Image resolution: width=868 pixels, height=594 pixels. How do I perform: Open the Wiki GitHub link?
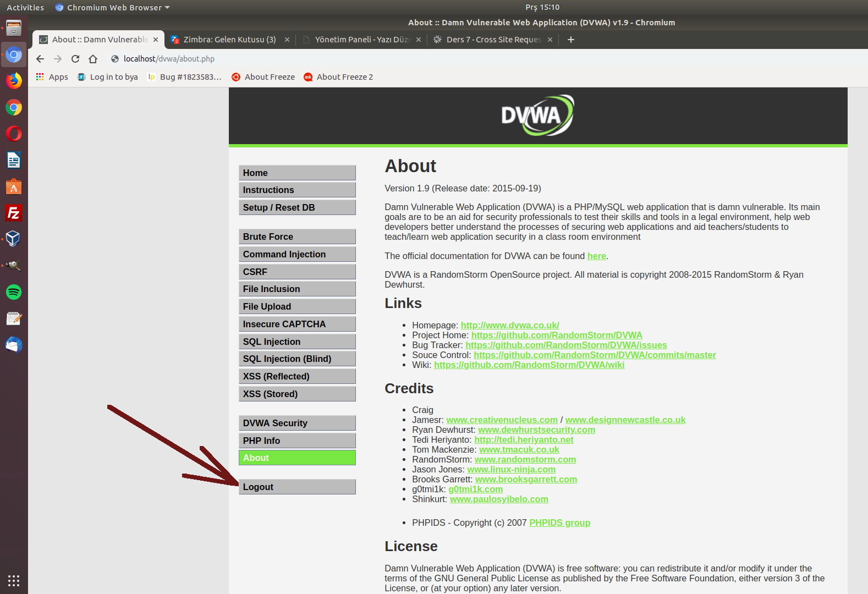529,365
